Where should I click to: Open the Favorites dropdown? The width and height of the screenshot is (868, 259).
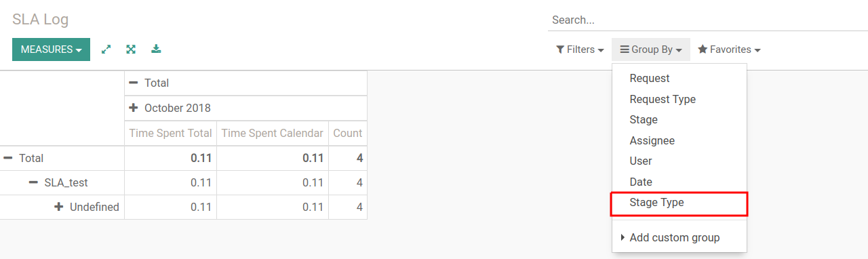729,49
